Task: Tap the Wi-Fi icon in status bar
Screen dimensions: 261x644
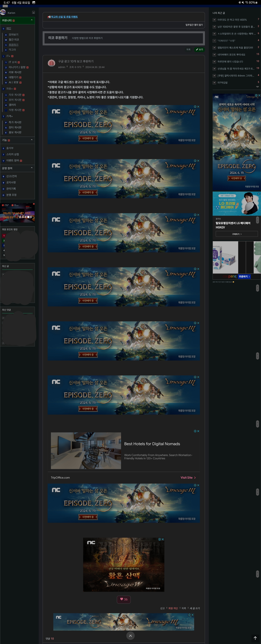Action: [246, 2]
